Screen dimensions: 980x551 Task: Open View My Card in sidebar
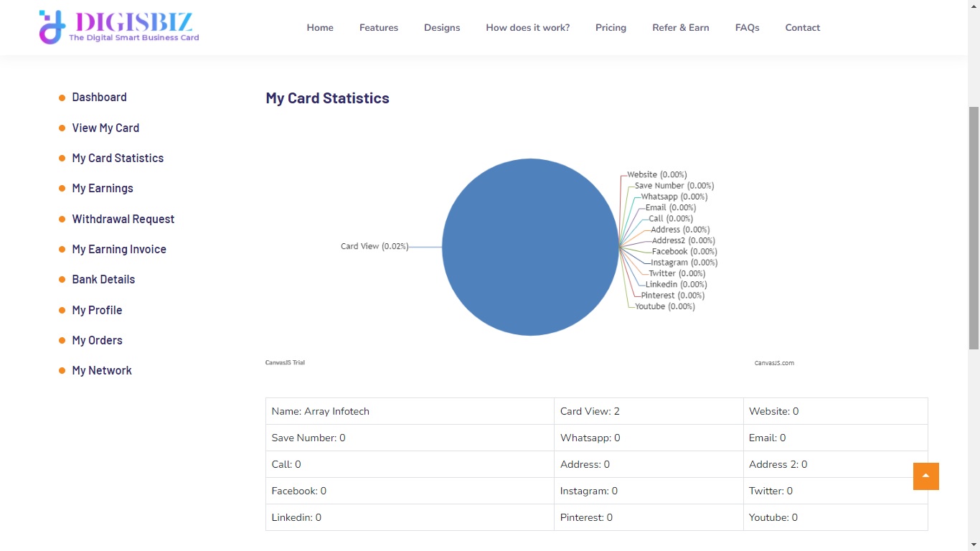105,128
